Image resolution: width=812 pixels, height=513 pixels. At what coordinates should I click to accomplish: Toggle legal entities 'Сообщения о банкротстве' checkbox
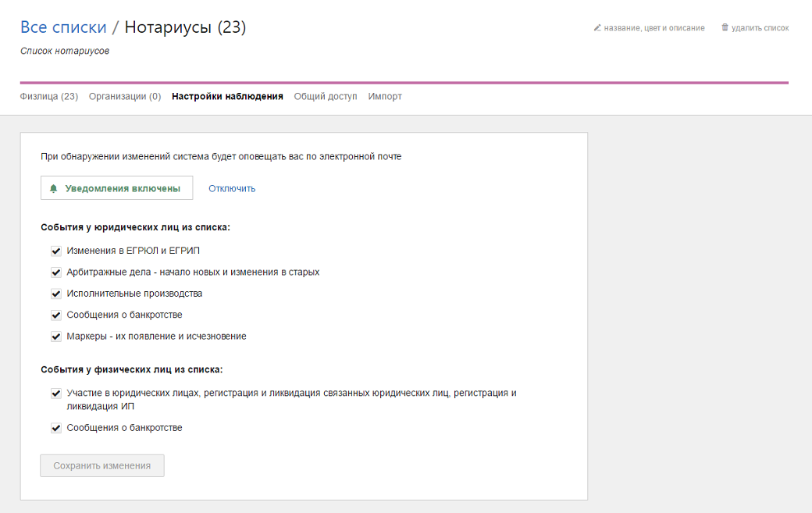click(x=56, y=315)
